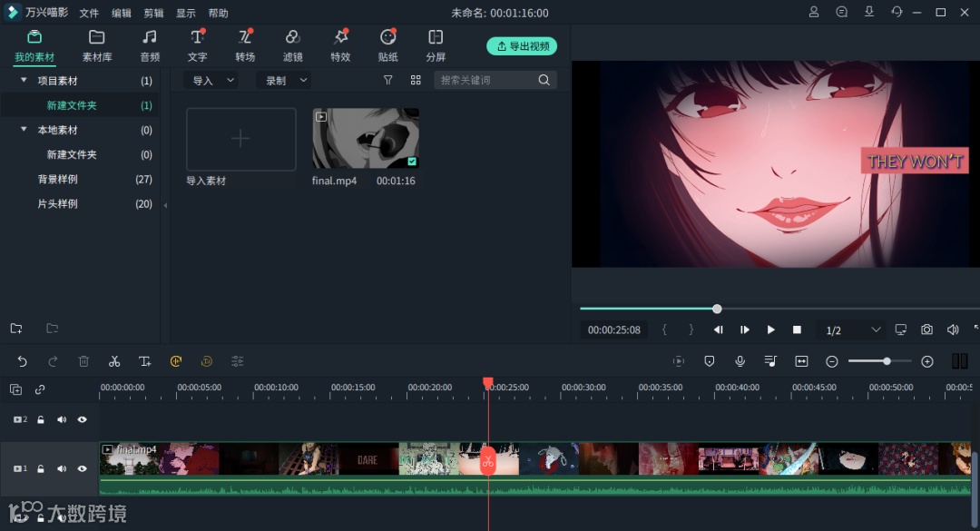
Task: Click the snapshot camera icon
Action: click(926, 329)
